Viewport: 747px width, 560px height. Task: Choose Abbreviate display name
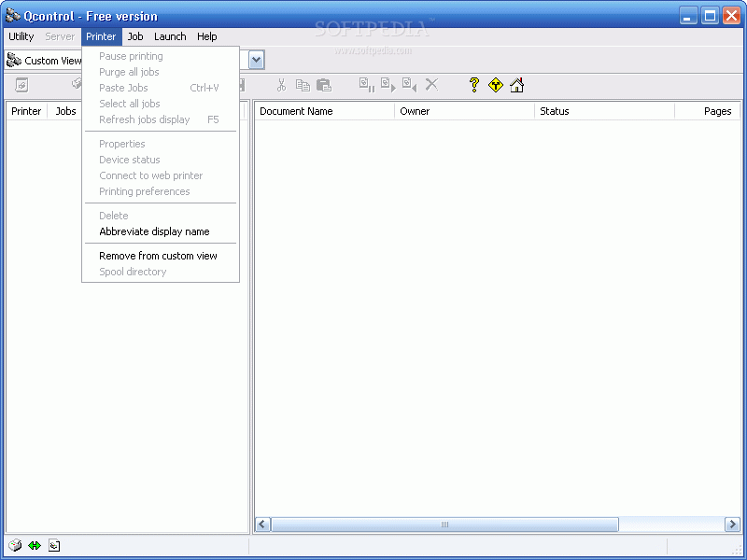coord(161,231)
